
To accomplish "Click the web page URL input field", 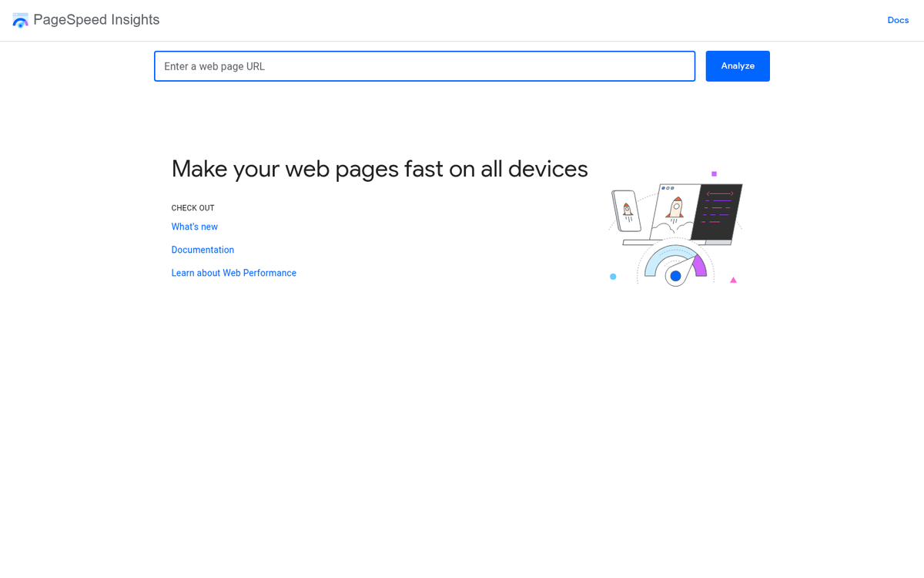I will pos(423,66).
